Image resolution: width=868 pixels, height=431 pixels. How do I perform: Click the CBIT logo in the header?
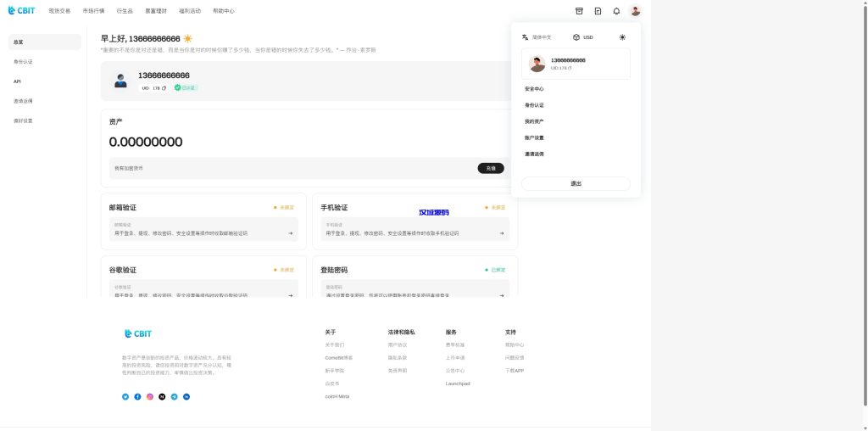click(21, 10)
